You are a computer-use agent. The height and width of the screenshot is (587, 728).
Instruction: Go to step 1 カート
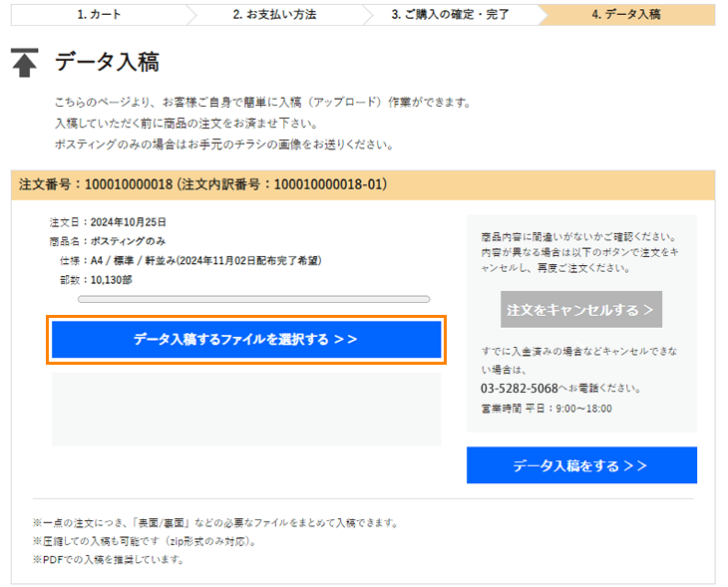click(x=99, y=15)
